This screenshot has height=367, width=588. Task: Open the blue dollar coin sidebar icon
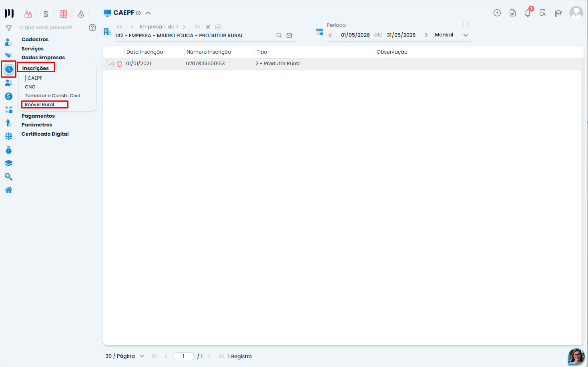pyautogui.click(x=8, y=96)
